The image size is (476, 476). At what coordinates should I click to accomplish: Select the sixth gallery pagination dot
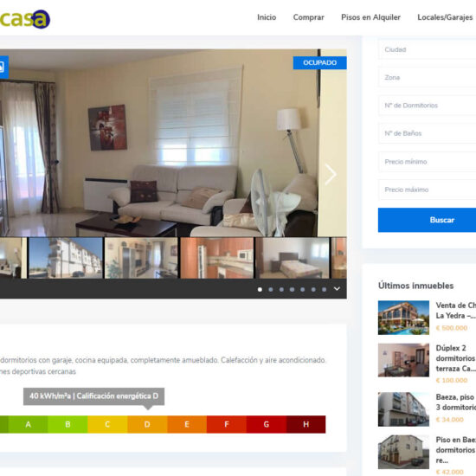(x=313, y=289)
